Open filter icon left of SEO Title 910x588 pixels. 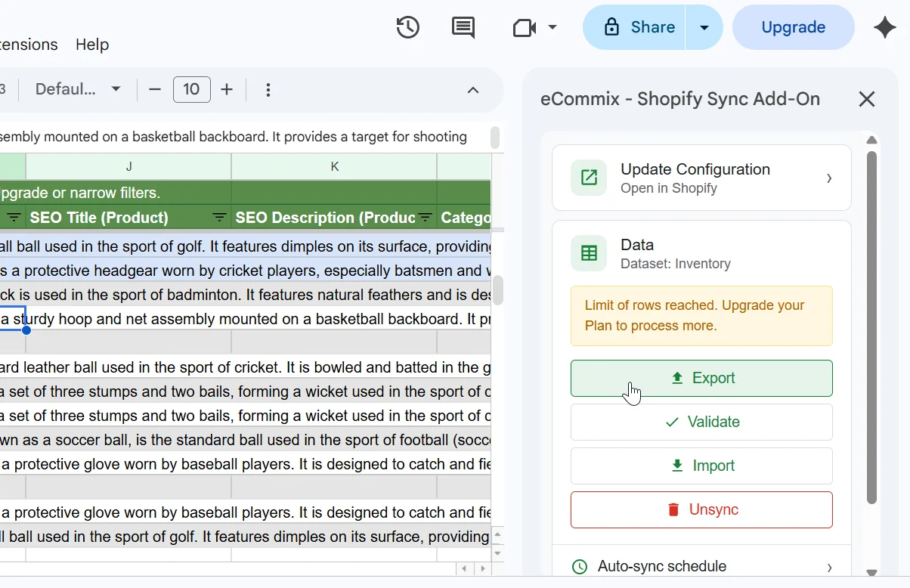pyautogui.click(x=14, y=218)
